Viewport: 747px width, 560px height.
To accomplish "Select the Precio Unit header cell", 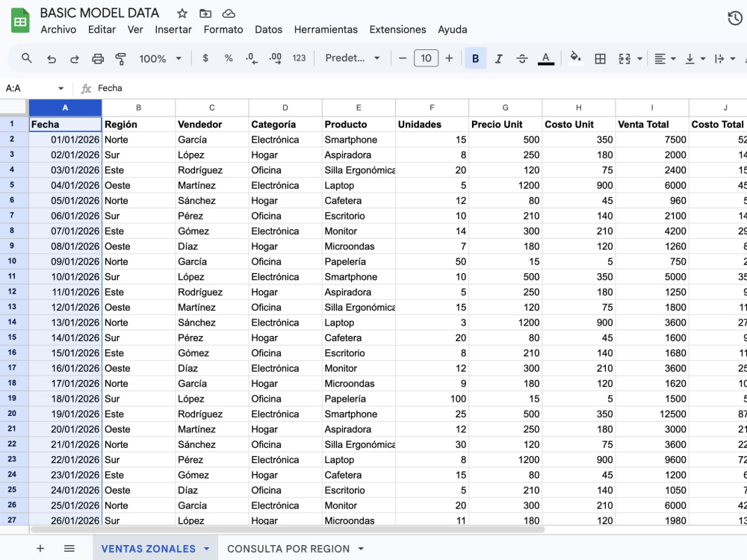I will tap(506, 124).
